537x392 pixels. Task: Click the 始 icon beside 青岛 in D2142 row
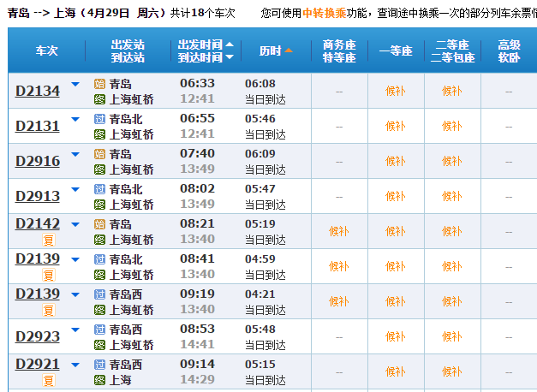point(99,224)
